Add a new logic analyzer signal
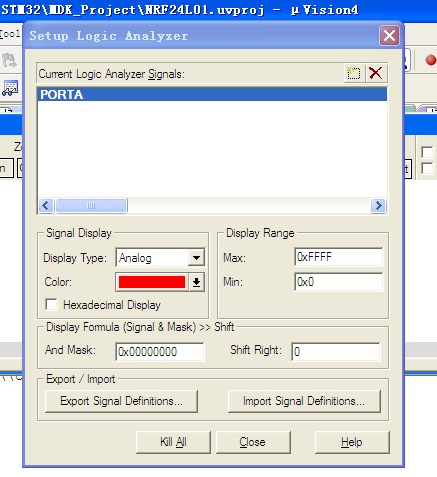 pyautogui.click(x=354, y=73)
